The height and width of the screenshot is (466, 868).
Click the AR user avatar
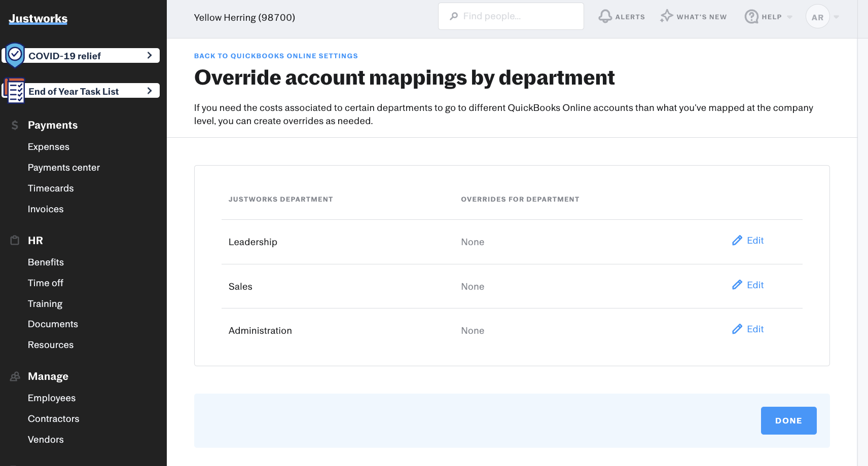point(817,17)
